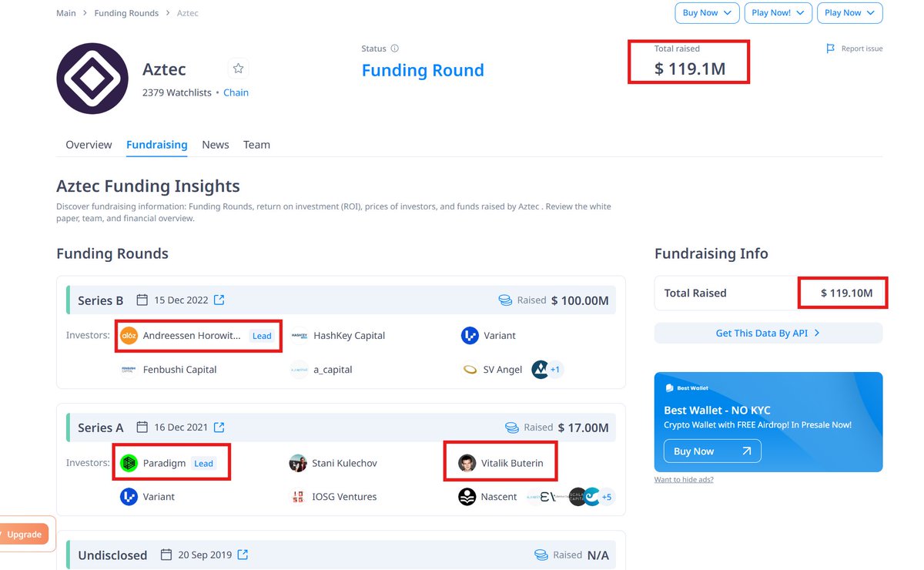Open the Team tab

coord(256,145)
